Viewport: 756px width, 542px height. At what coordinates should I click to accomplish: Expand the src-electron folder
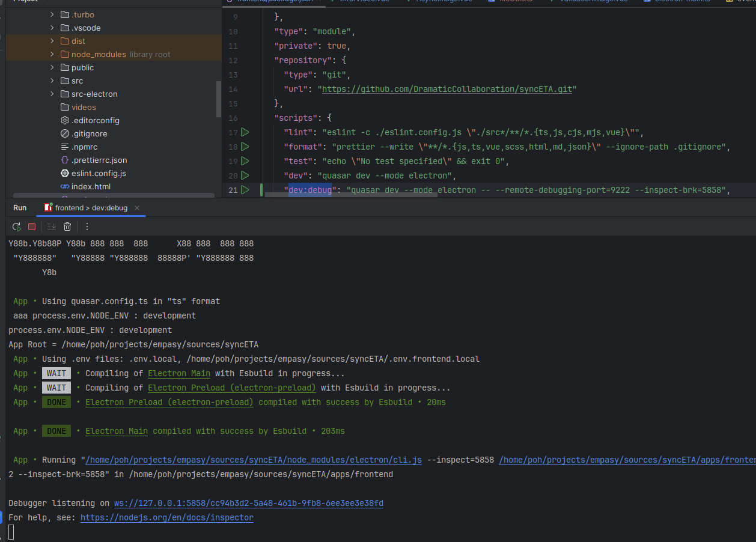point(52,94)
